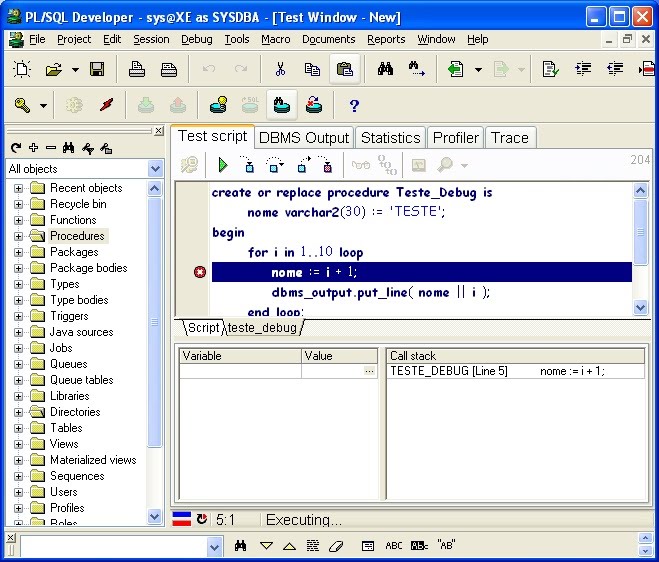Close the object browser panel

158,131
